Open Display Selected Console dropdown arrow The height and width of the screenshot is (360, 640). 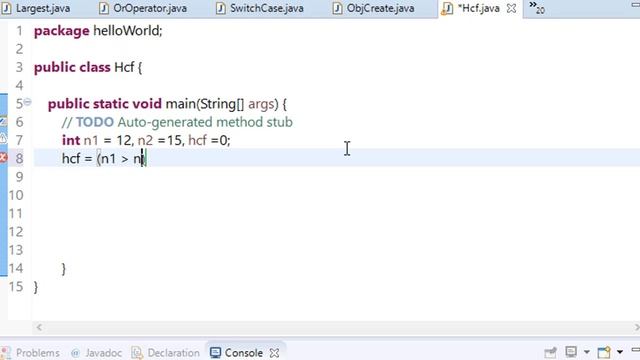click(587, 352)
